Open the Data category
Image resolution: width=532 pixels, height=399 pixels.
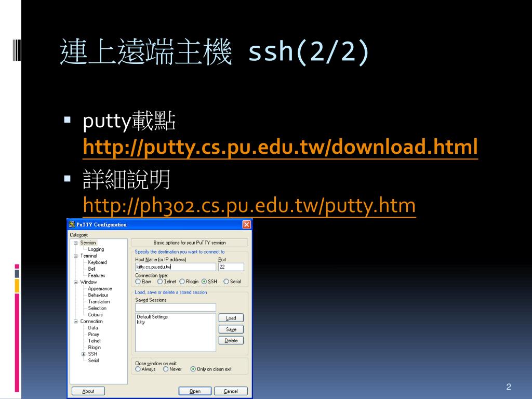click(x=93, y=328)
